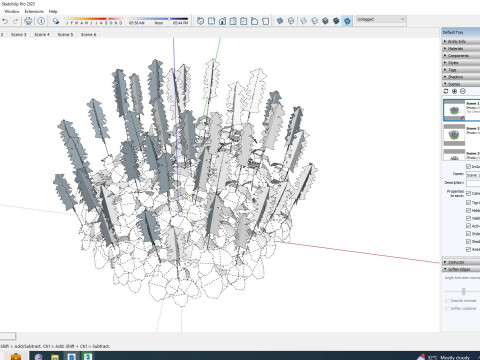Switch to Back view icon

[x=244, y=21]
